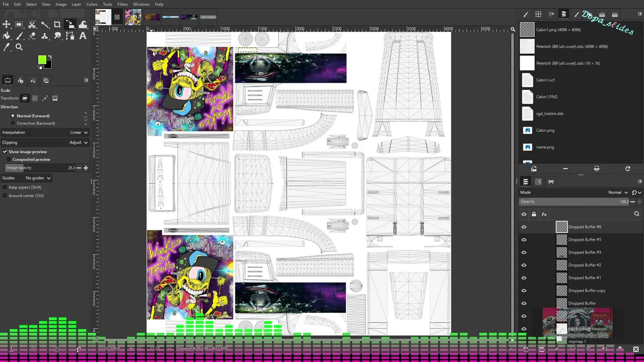Screen dimensions: 644x362
Task: Hide Dropped Buffer #5 layer
Action: click(524, 240)
